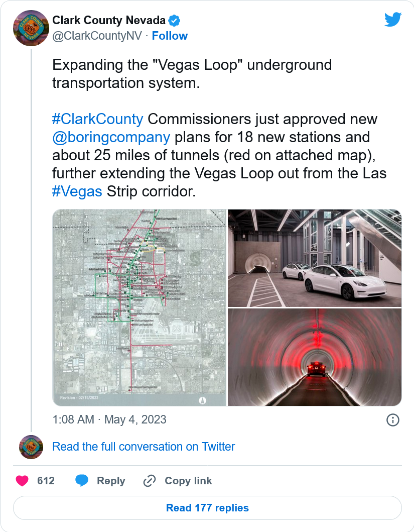This screenshot has width=414, height=532.
Task: Click the Clark County Nevada display name
Action: [x=109, y=21]
